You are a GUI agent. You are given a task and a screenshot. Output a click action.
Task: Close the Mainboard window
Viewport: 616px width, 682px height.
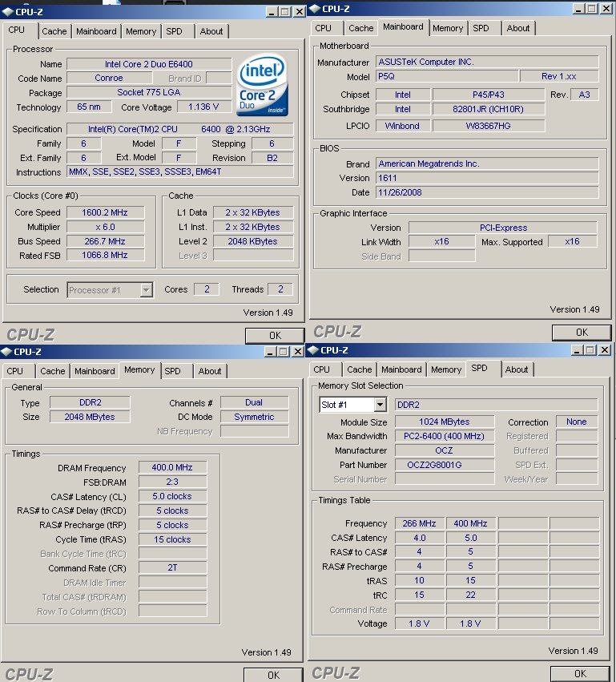coord(606,9)
